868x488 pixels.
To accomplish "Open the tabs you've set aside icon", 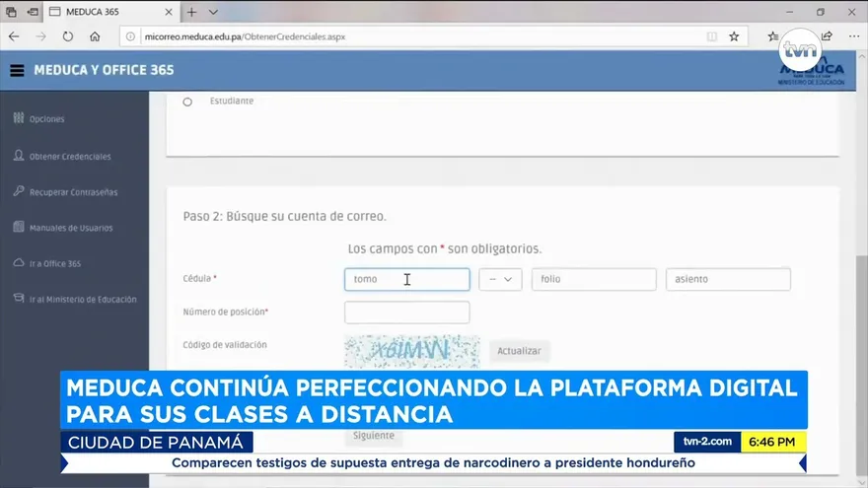I will pos(11,12).
